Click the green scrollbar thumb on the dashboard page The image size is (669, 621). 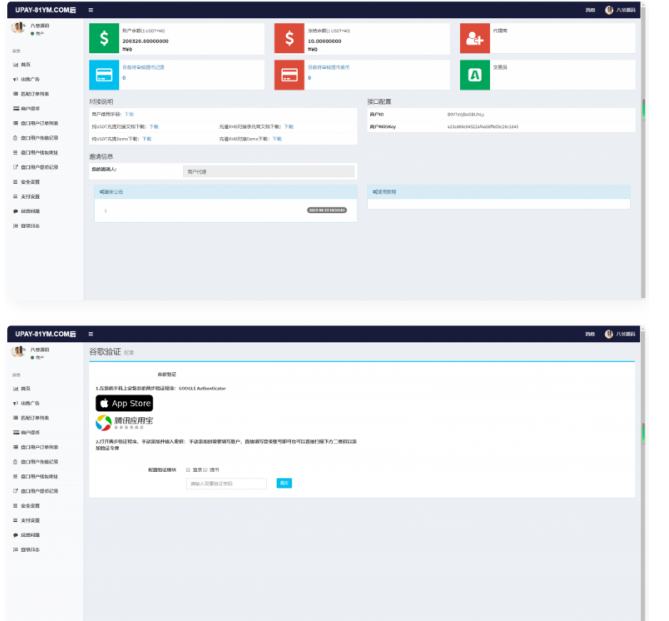click(x=643, y=107)
